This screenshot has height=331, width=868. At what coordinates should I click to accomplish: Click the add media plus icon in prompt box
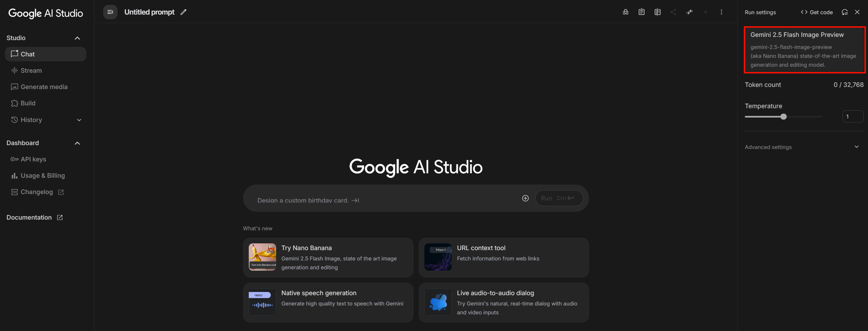click(x=526, y=198)
